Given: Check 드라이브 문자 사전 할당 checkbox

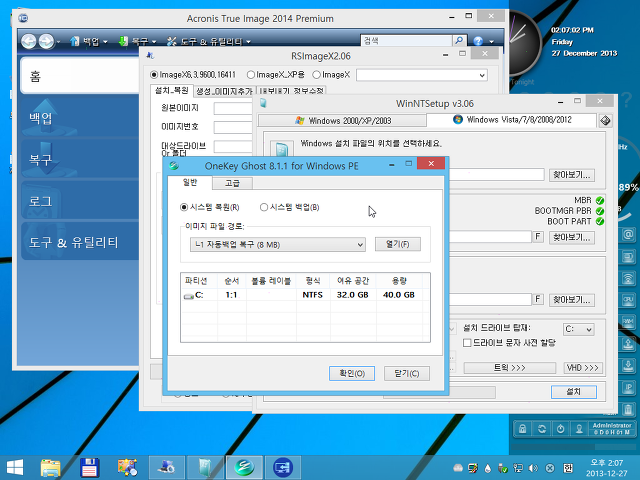Looking at the screenshot, I should (467, 343).
